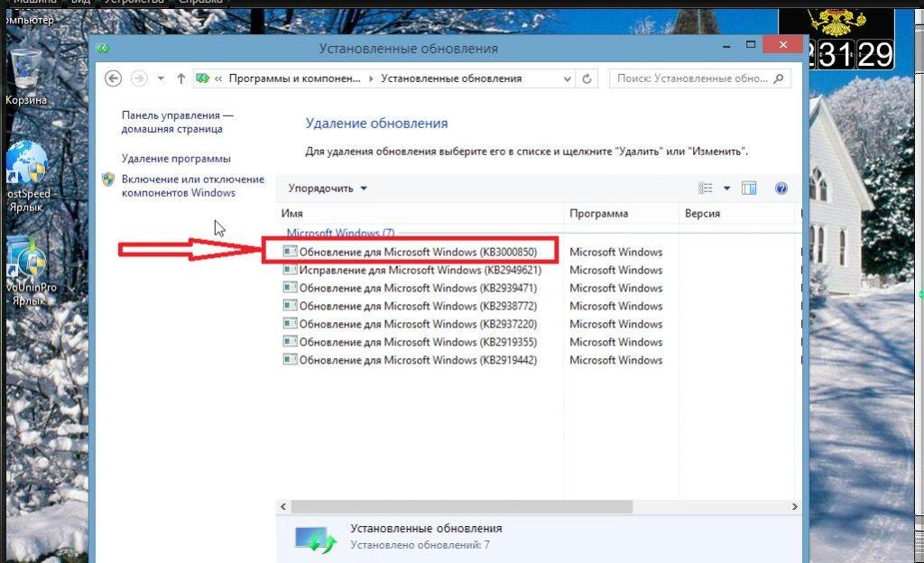Collapse the 'Microsoft Windows (7)' group
924x563 pixels.
tap(340, 233)
